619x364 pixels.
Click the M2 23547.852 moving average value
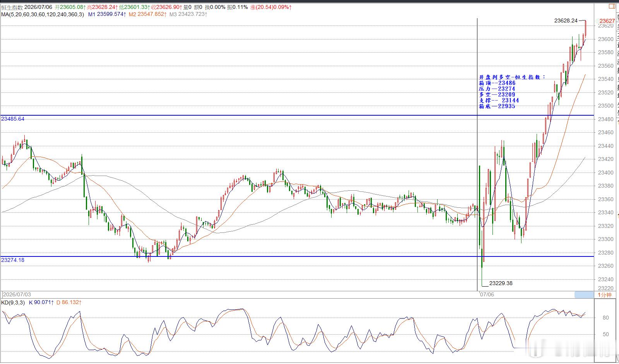tap(148, 14)
